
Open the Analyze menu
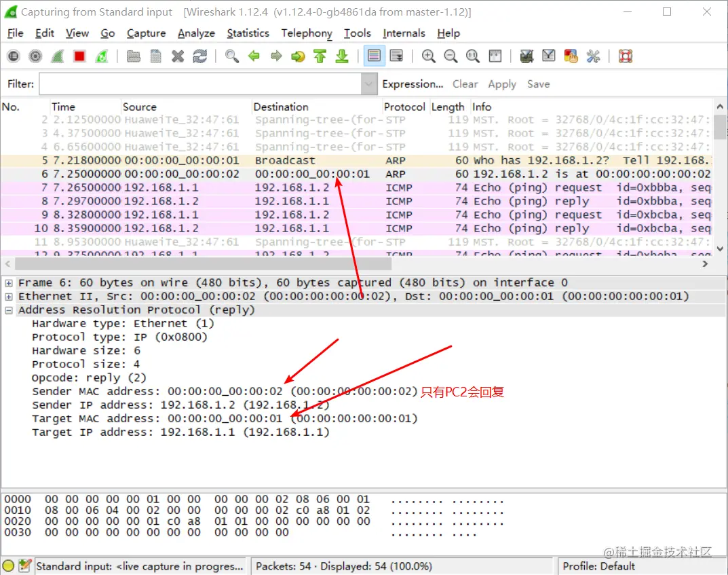[x=196, y=33]
